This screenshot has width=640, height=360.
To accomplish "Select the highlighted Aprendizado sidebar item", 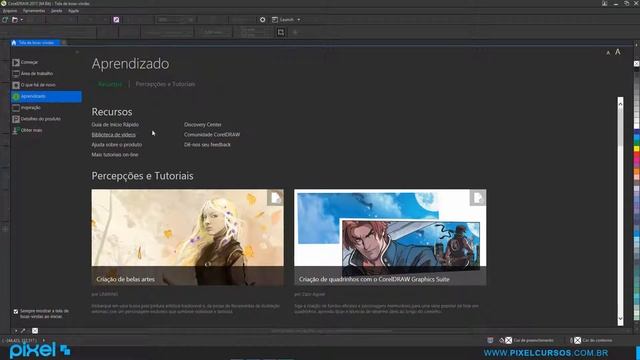I will 46,96.
